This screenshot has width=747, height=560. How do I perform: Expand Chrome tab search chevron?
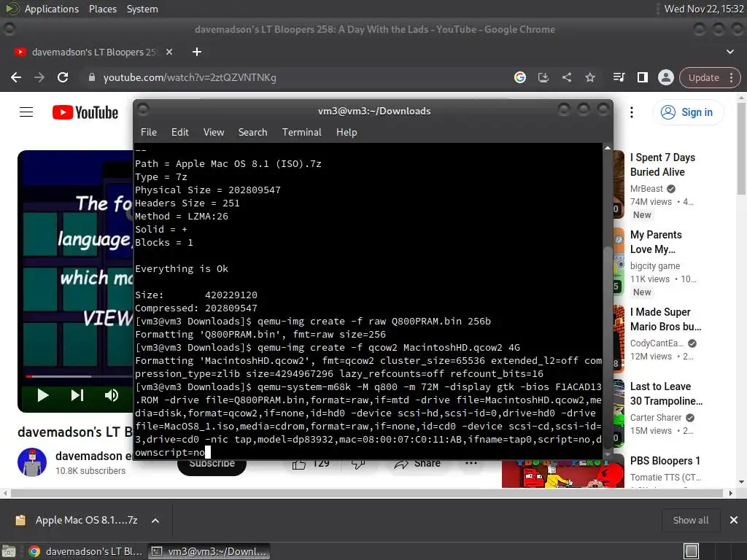coord(729,52)
